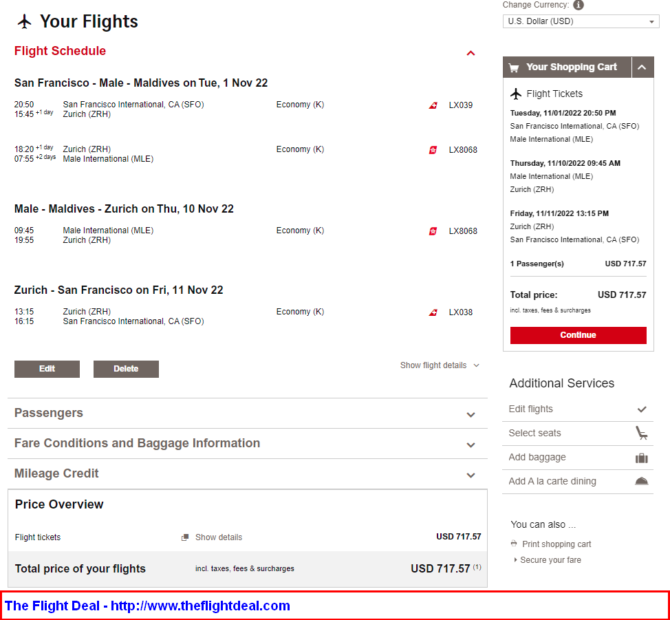Click the seat icon next to Select seats
Viewport: 670px width, 620px height.
tap(641, 433)
